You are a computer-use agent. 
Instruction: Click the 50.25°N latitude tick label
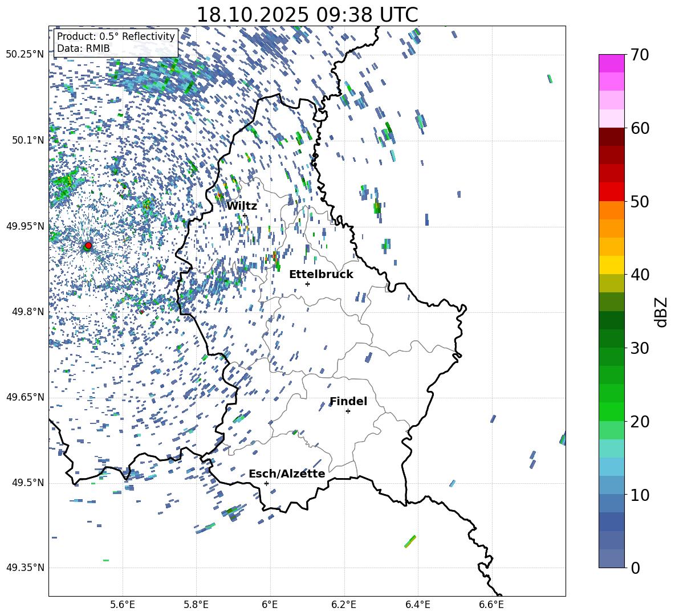coord(25,55)
